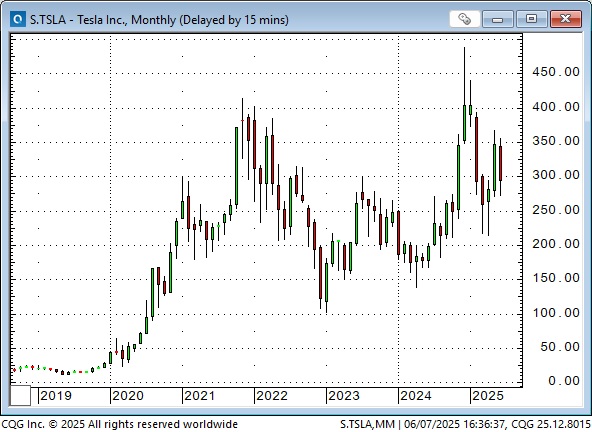This screenshot has width=592, height=432.
Task: Click the CQG app icon in title bar
Action: 18,19
